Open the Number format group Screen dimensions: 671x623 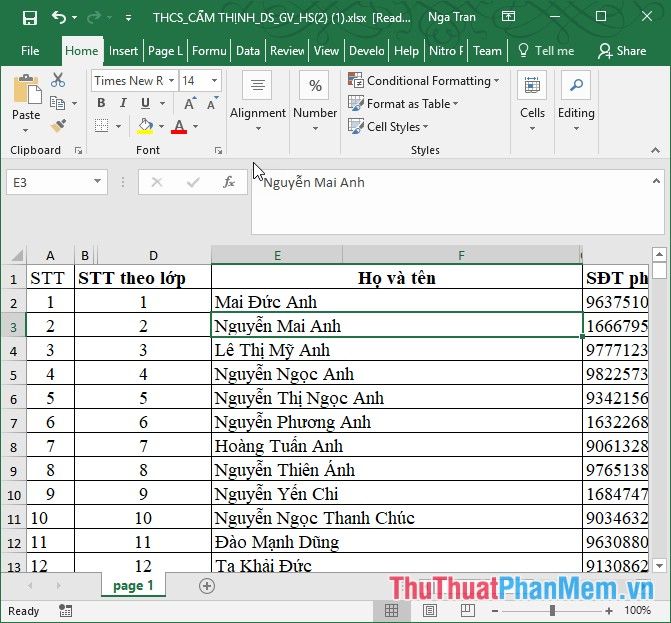point(315,103)
